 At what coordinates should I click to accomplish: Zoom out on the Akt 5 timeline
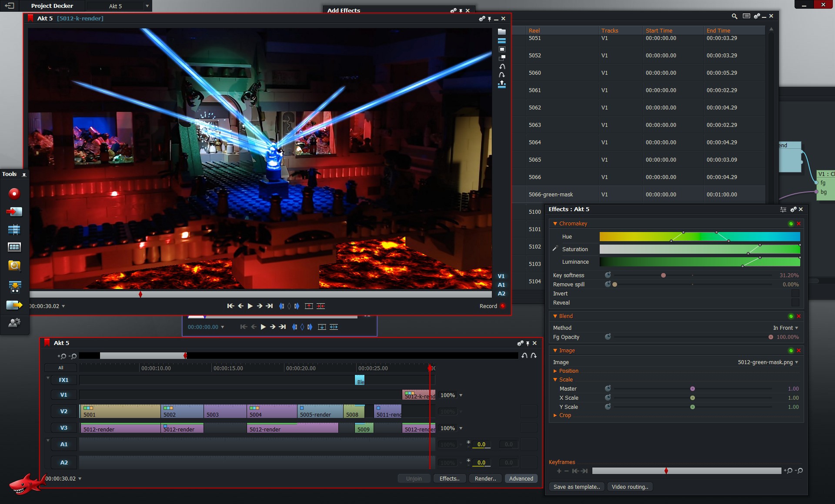coord(73,356)
